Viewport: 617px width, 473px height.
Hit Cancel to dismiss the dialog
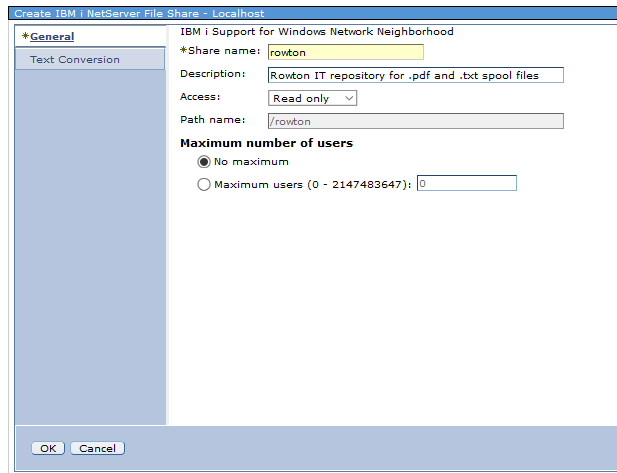pyautogui.click(x=97, y=448)
